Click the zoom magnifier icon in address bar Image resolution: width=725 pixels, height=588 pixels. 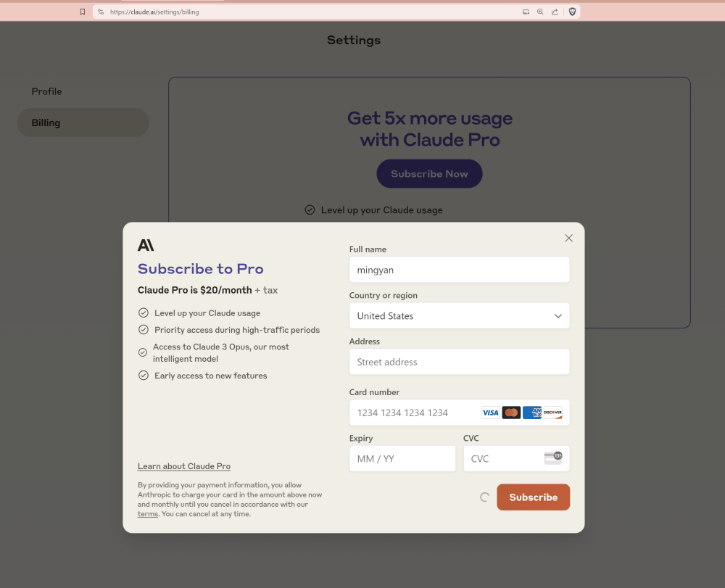pyautogui.click(x=540, y=12)
